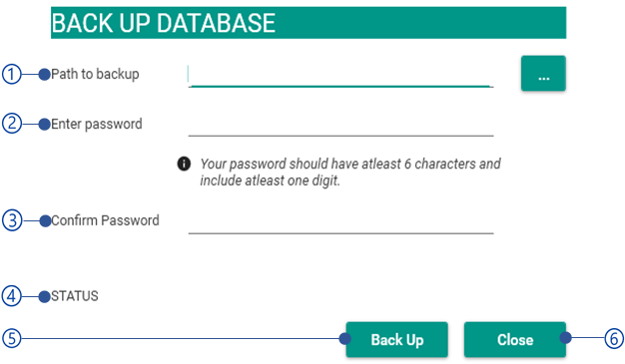The height and width of the screenshot is (364, 625).
Task: Open the browse '...' button for backup path
Action: coord(543,73)
